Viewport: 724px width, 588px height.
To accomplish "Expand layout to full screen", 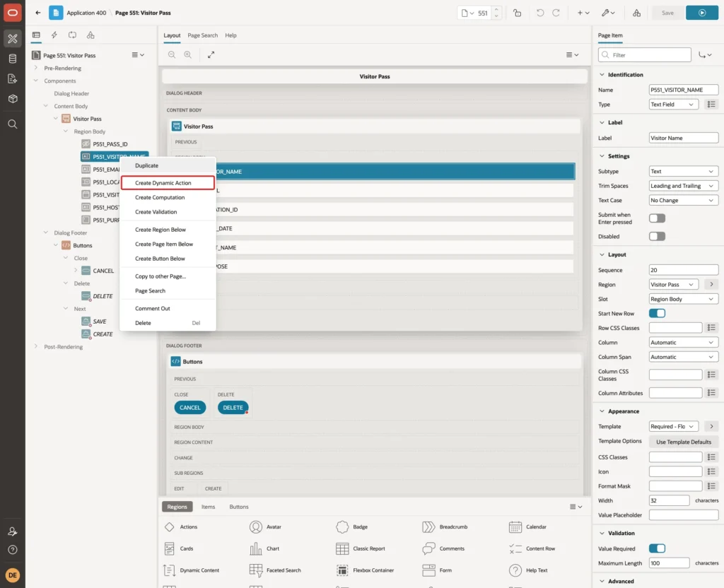I will pyautogui.click(x=211, y=54).
